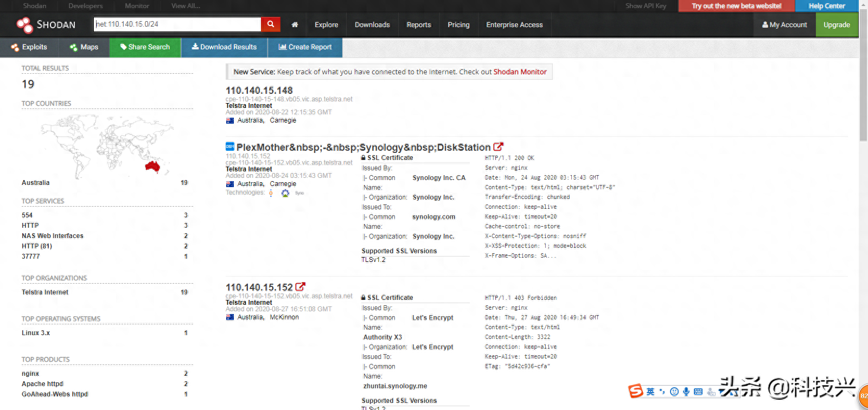Toggle Sogou punctuation mode icon
Viewport: 868px width, 410px height.
point(662,392)
